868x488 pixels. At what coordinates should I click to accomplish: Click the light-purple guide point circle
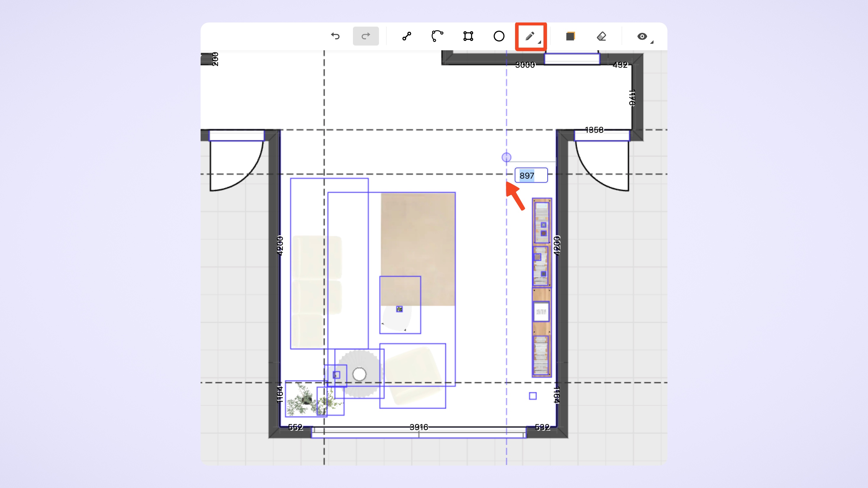click(506, 157)
